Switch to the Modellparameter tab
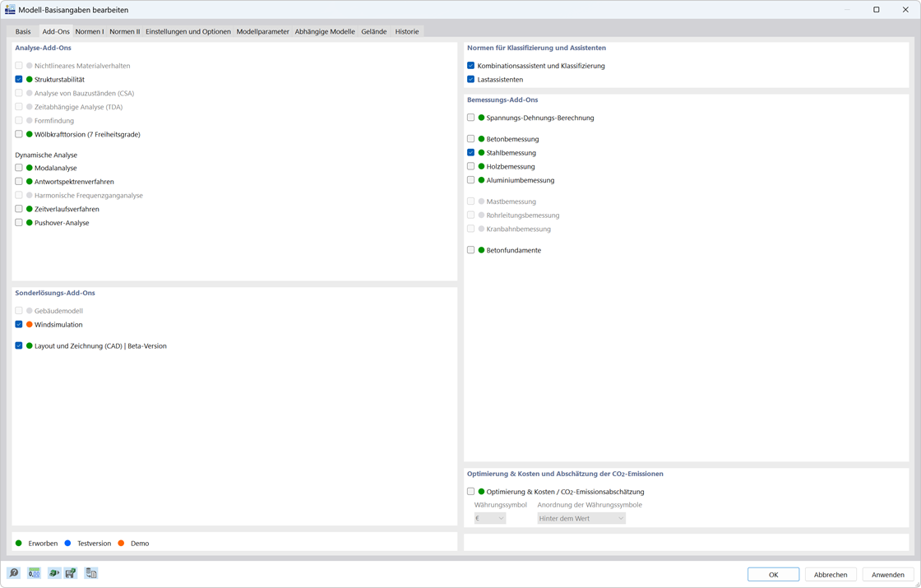The width and height of the screenshot is (921, 588). pyautogui.click(x=262, y=31)
